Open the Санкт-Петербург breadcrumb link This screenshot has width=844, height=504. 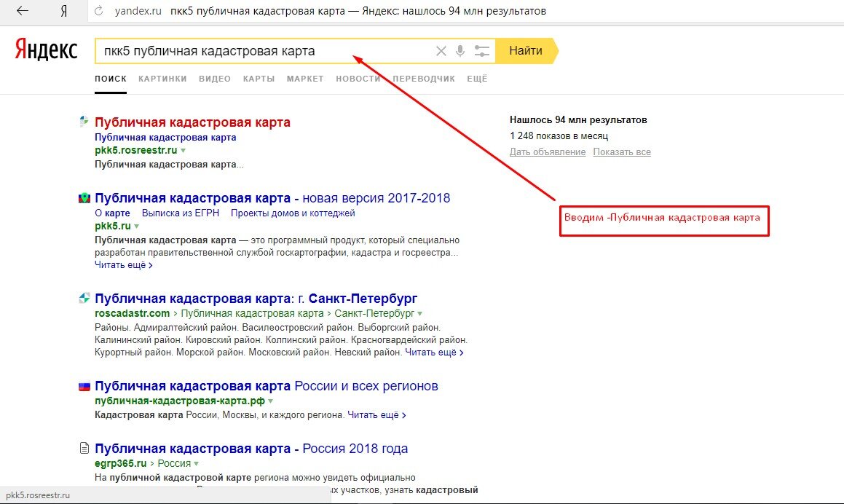374,313
